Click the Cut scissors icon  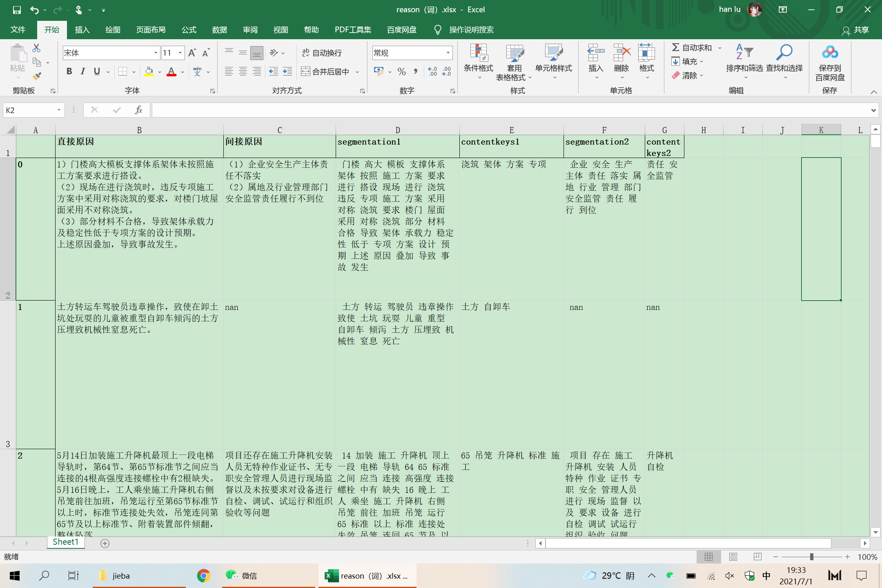pos(36,48)
